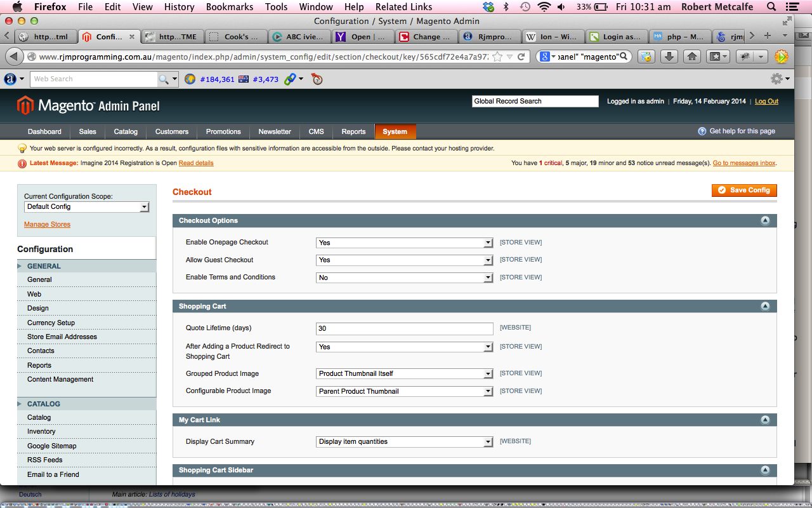Click the Read details link
812x508 pixels.
click(196, 163)
